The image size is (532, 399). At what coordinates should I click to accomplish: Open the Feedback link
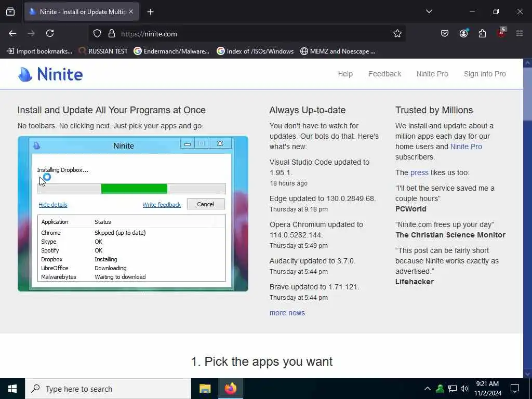pyautogui.click(x=384, y=74)
